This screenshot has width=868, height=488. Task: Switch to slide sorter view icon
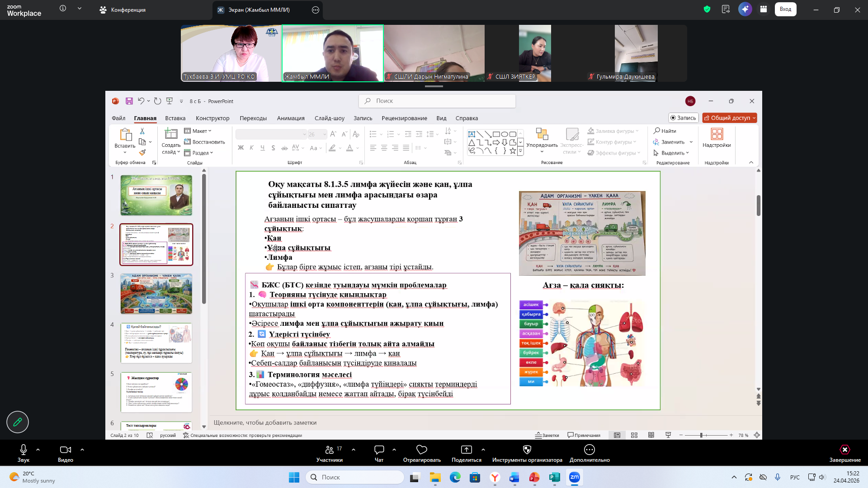(x=634, y=435)
